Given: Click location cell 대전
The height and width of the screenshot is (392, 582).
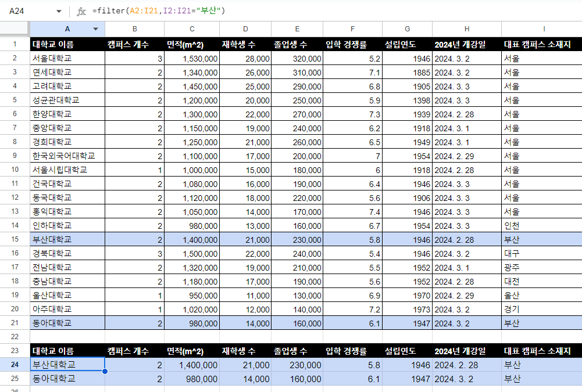Looking at the screenshot, I should tap(542, 281).
